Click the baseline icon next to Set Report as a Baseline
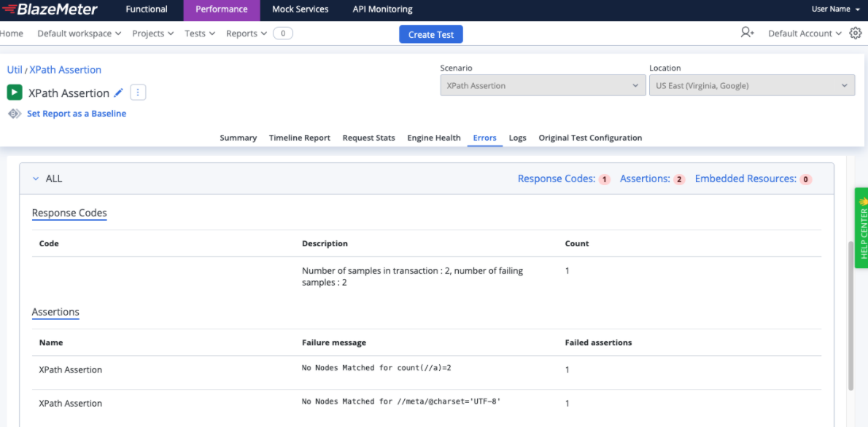 click(x=14, y=113)
